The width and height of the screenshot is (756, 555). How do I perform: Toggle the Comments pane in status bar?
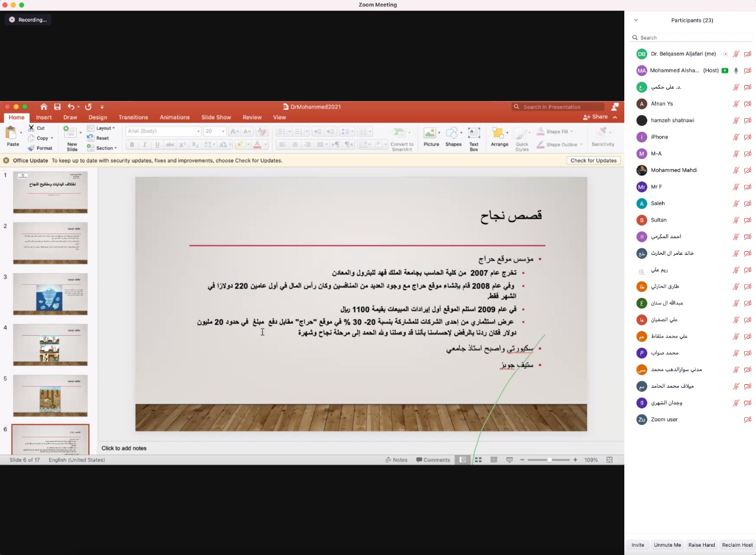(x=433, y=460)
